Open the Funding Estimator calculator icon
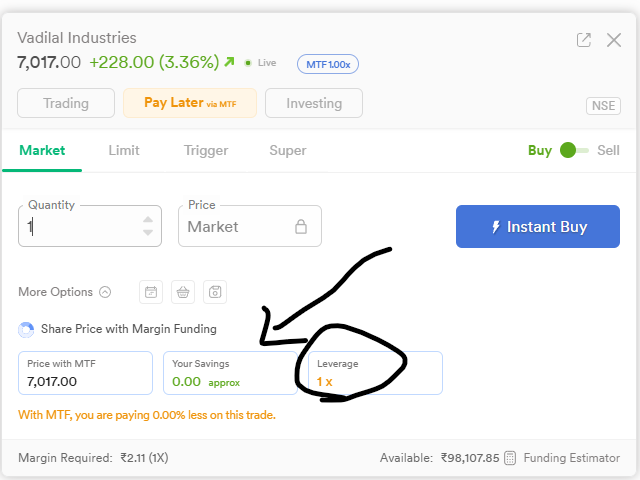This screenshot has width=640, height=480. 510,458
